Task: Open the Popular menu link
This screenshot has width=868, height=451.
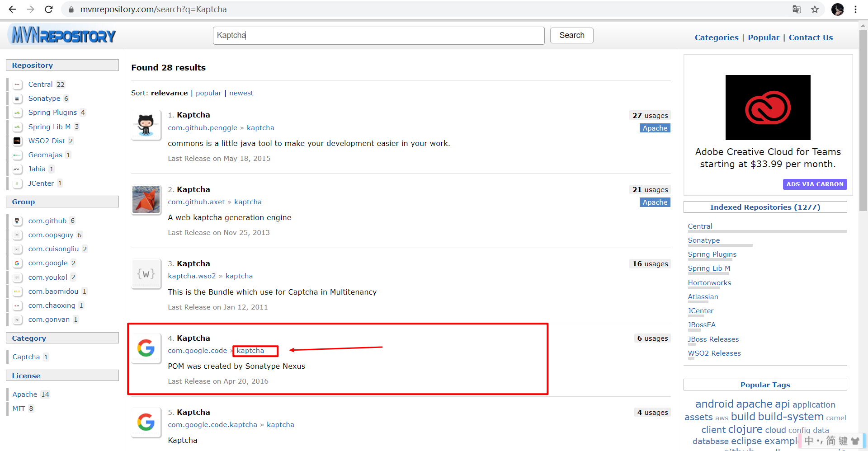Action: tap(764, 38)
